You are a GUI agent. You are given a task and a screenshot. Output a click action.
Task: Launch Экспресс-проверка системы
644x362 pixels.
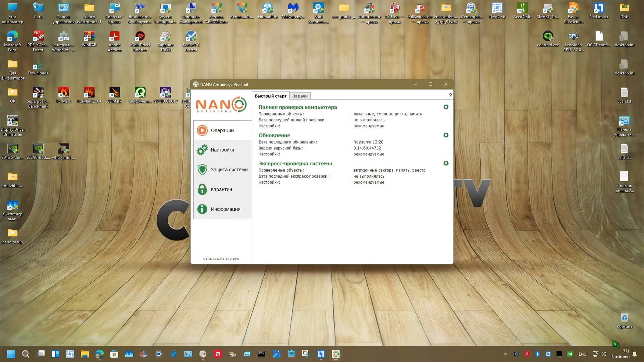pyautogui.click(x=295, y=164)
